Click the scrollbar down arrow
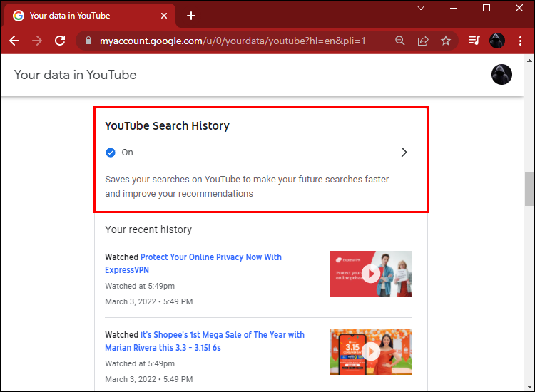The height and width of the screenshot is (392, 535). pyautogui.click(x=529, y=386)
